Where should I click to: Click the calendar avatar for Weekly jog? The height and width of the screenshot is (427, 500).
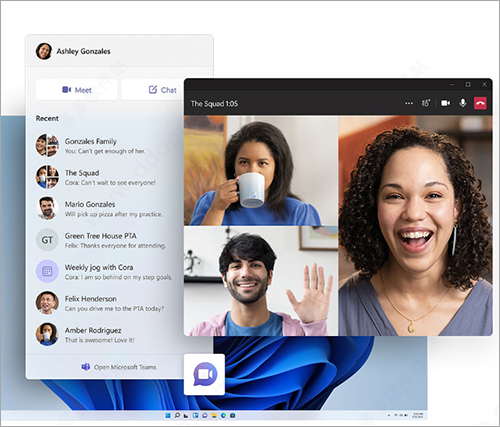click(x=47, y=271)
